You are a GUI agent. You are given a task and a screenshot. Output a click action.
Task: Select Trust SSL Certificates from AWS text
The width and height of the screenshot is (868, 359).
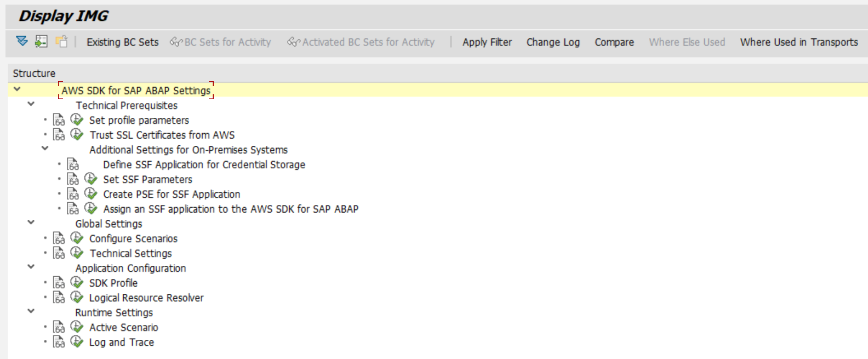coord(162,135)
